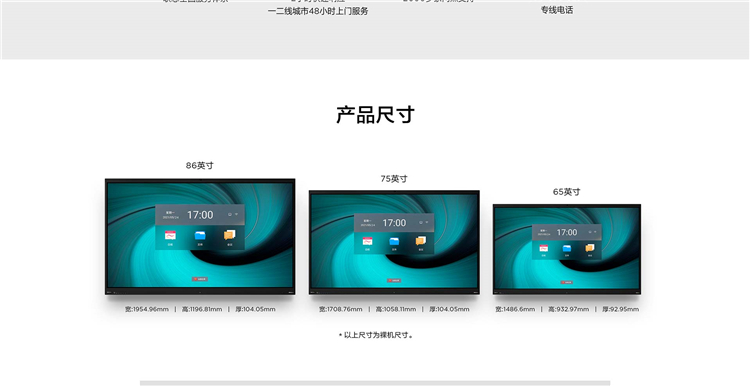This screenshot has height=386, width=750.
Task: Select the calendar icon on the 75-inch display
Action: tap(367, 242)
